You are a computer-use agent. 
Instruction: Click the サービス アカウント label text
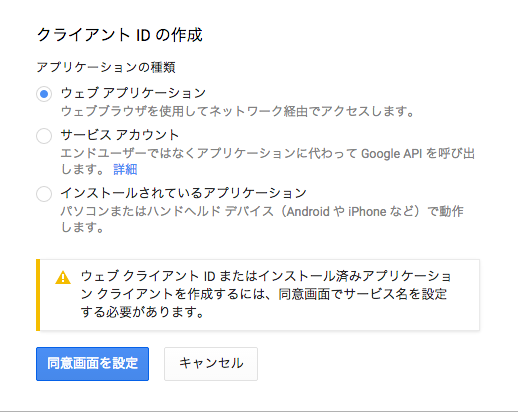coord(120,135)
